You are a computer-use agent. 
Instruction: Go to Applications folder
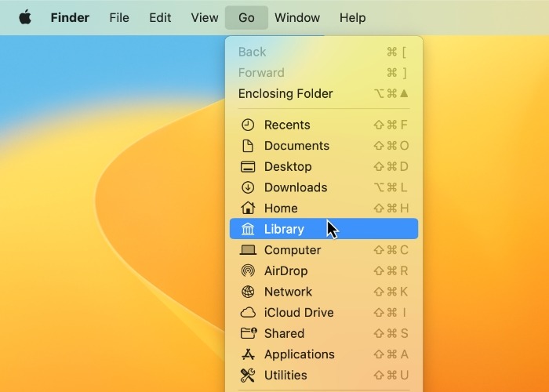pos(324,354)
